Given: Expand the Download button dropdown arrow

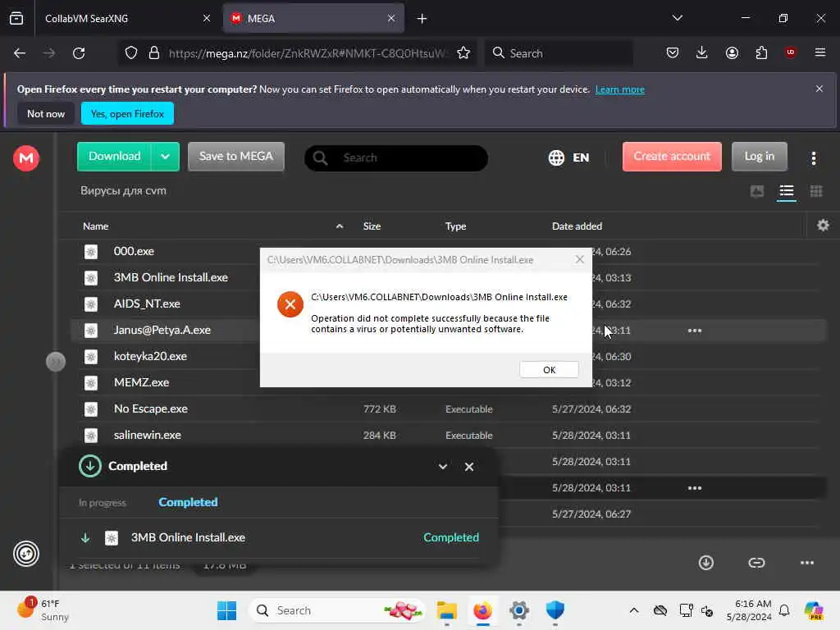Looking at the screenshot, I should pyautogui.click(x=165, y=157).
